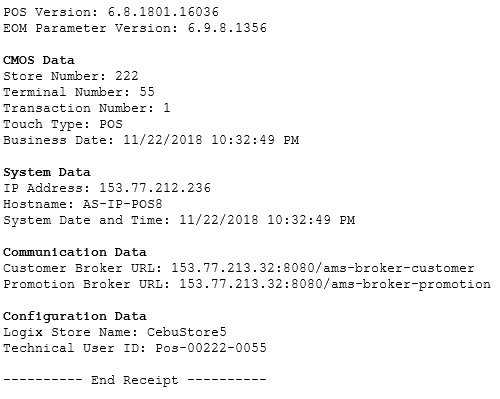Image resolution: width=500 pixels, height=399 pixels.
Task: Click the Terminal Number 55 line
Action: pyautogui.click(x=79, y=92)
